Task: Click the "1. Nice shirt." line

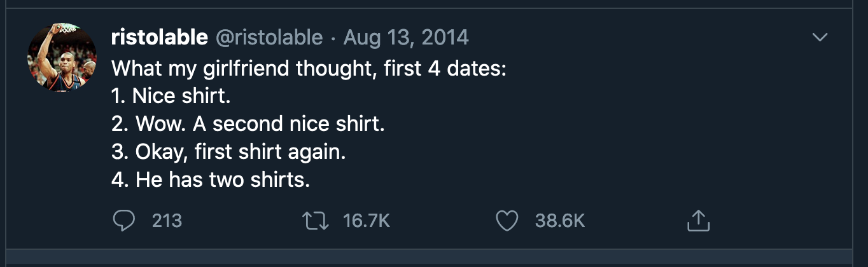Action: [171, 95]
